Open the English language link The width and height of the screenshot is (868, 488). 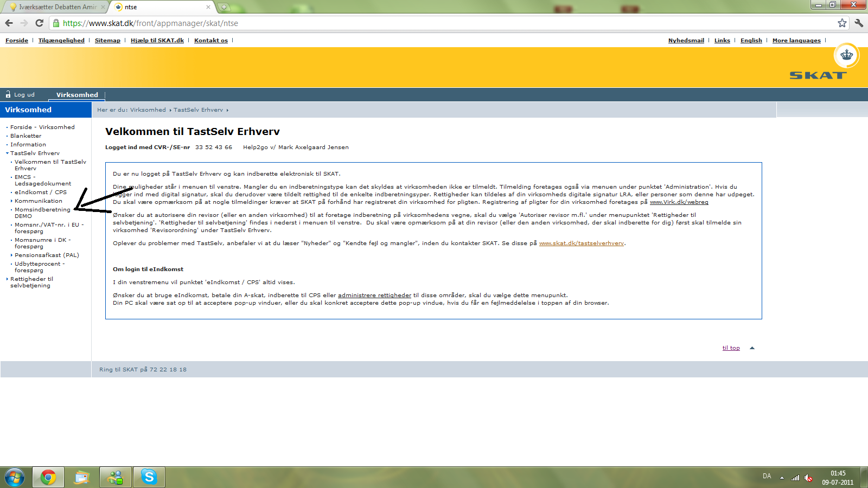751,41
